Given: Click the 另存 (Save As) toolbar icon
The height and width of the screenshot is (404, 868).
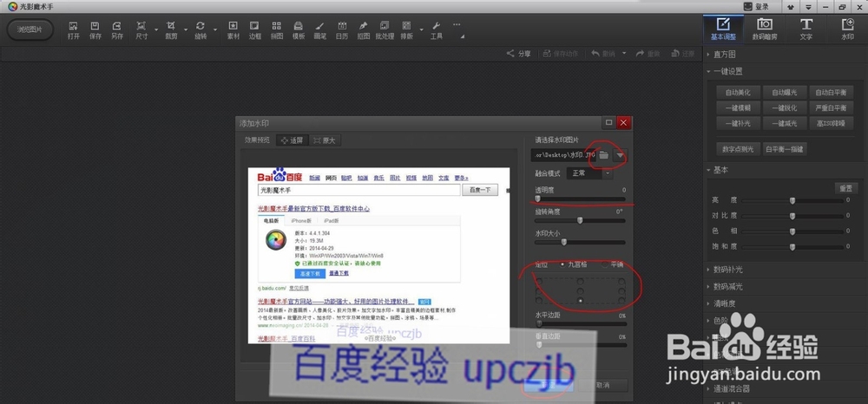Looking at the screenshot, I should pyautogui.click(x=117, y=26).
